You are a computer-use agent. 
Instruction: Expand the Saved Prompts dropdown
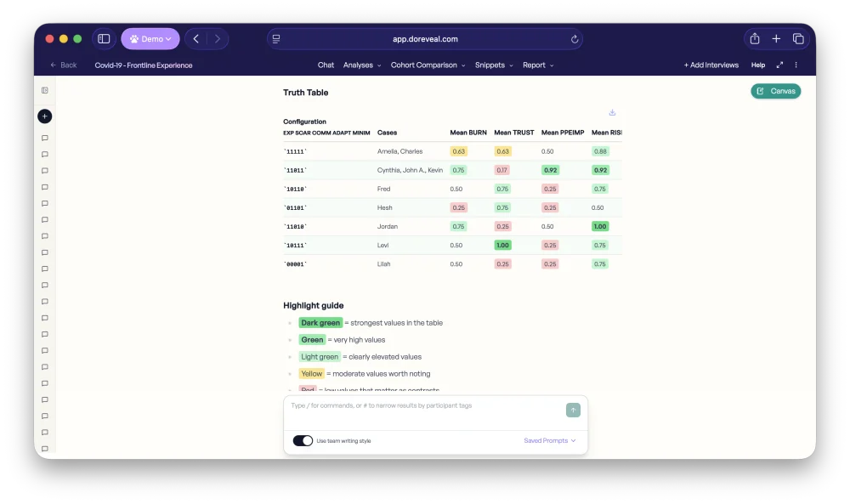[550, 440]
